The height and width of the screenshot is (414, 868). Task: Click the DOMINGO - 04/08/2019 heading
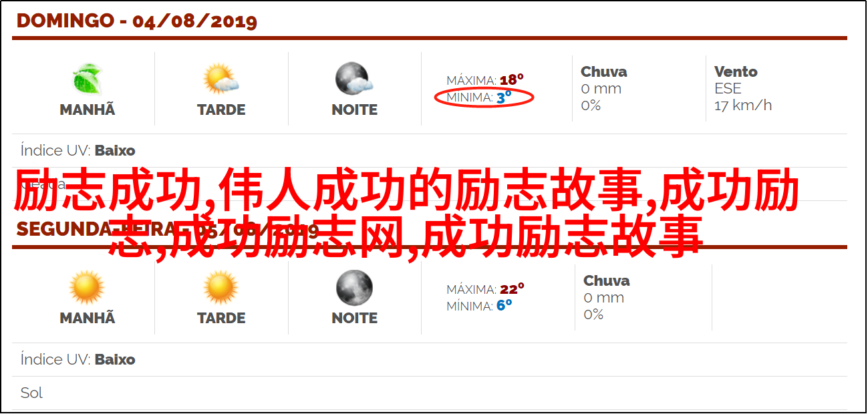137,21
